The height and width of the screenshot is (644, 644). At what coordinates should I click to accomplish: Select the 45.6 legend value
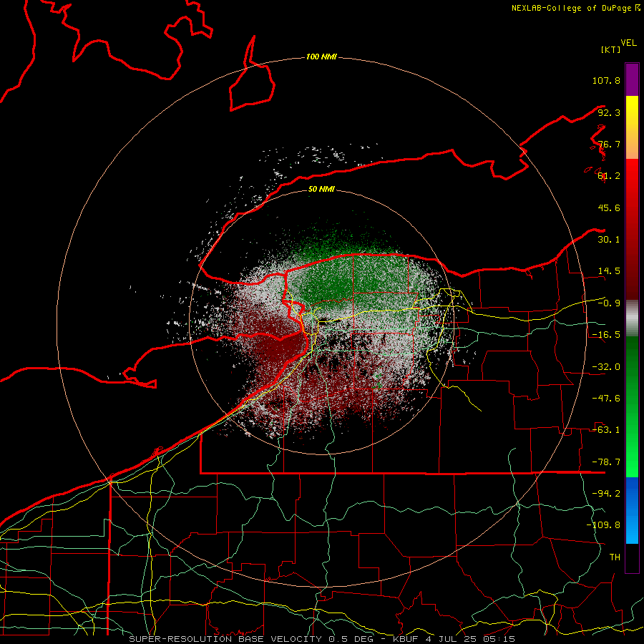tap(609, 208)
